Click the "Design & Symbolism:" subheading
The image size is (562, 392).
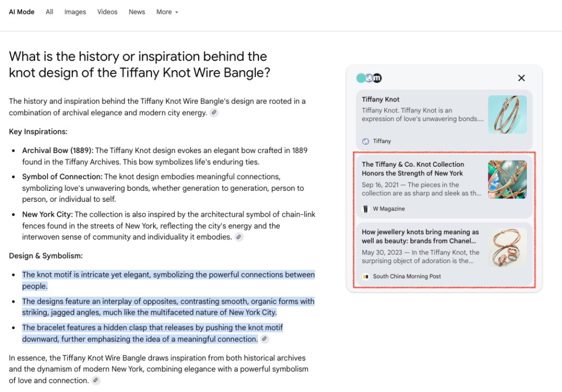[46, 256]
